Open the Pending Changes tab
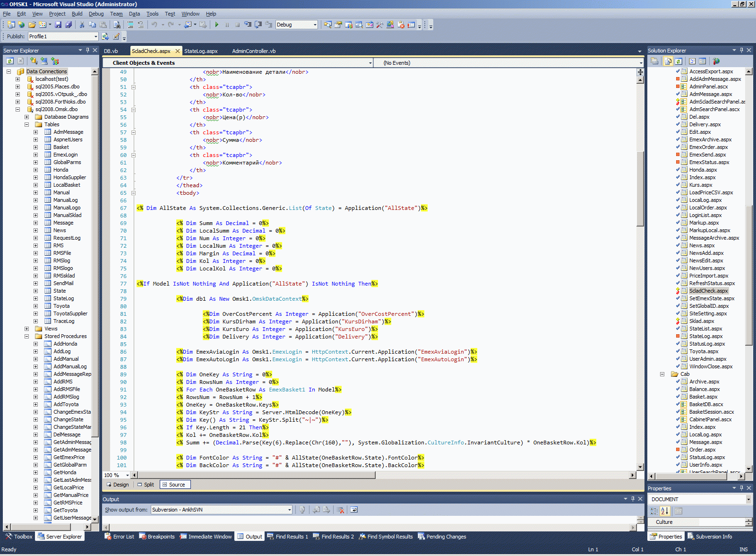Image resolution: width=756 pixels, height=556 pixels. (x=442, y=537)
